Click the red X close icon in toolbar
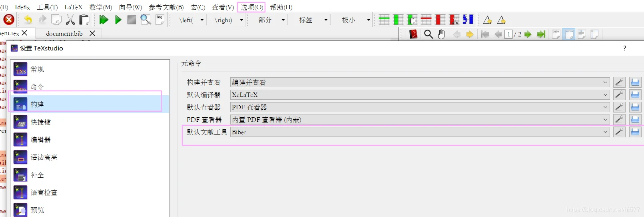This screenshot has height=217, width=644. [9, 20]
